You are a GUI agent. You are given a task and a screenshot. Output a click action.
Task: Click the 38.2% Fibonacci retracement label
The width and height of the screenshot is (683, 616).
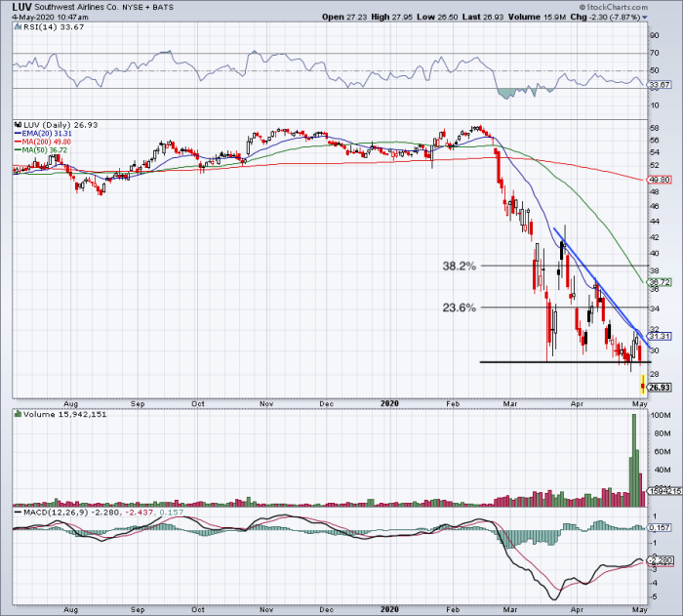click(460, 266)
